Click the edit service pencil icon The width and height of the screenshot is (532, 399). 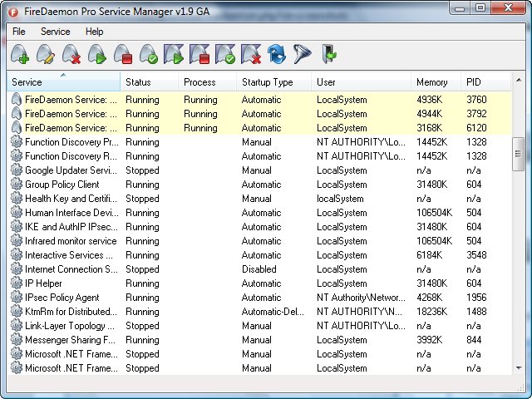[46, 56]
